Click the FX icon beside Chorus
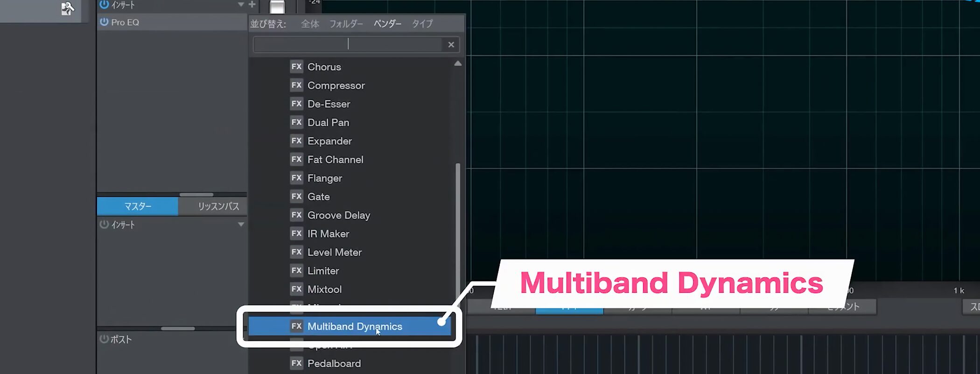The width and height of the screenshot is (980, 374). point(296,67)
